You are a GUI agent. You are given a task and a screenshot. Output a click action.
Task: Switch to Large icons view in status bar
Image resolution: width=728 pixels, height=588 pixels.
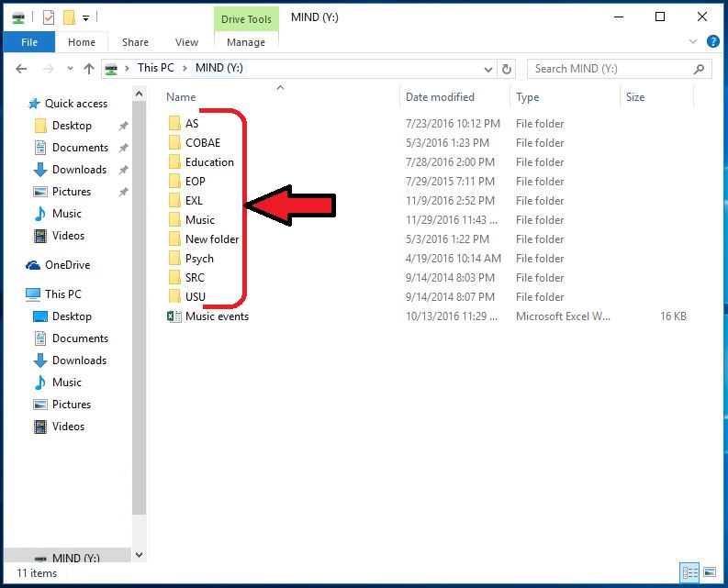click(710, 572)
